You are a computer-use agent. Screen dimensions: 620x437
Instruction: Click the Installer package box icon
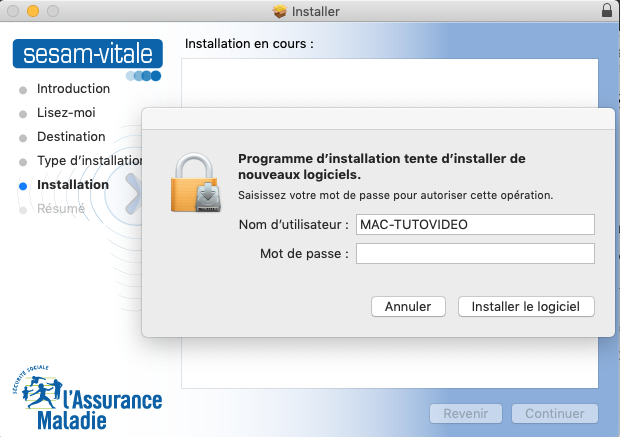pyautogui.click(x=280, y=11)
